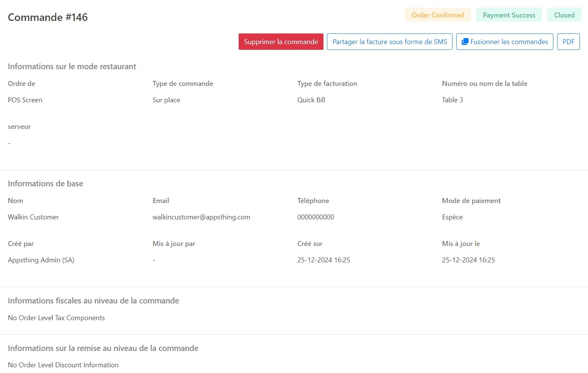The image size is (588, 373).
Task: Click the Quick Bill billing type
Action: (x=311, y=100)
